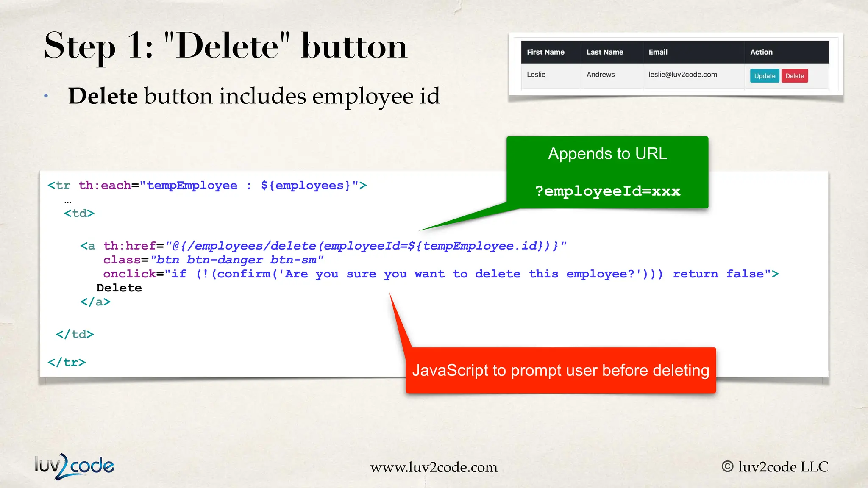The height and width of the screenshot is (488, 868).
Task: Click the closing </a> tag in code
Action: pos(95,302)
